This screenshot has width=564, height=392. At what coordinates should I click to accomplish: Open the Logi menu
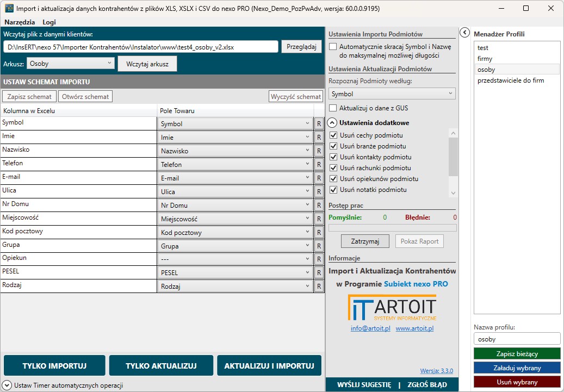pyautogui.click(x=49, y=22)
